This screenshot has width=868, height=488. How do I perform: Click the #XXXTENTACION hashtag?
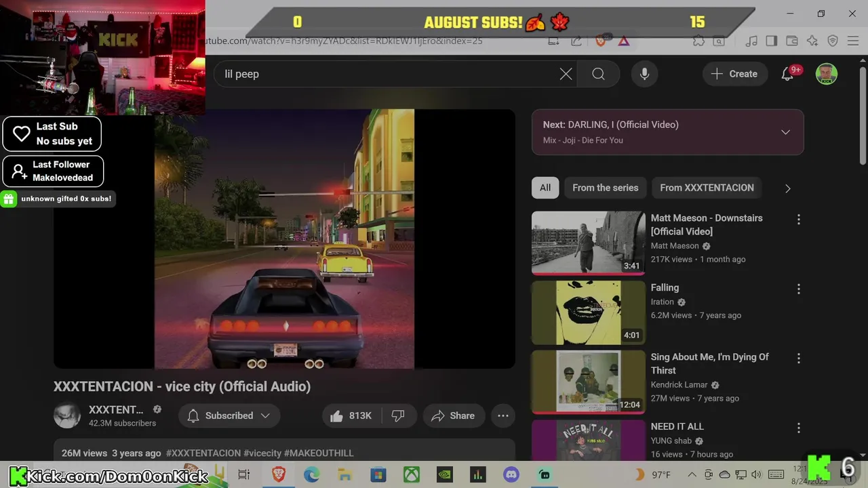203,453
